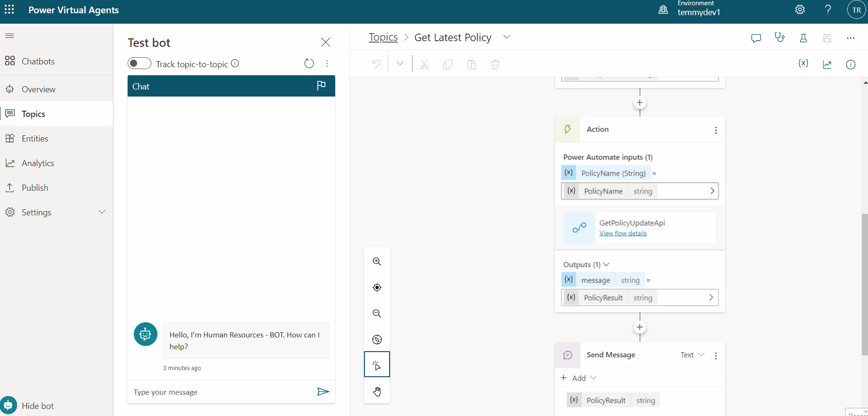This screenshot has height=416, width=868.
Task: Focus the Type your message field
Action: (x=222, y=392)
